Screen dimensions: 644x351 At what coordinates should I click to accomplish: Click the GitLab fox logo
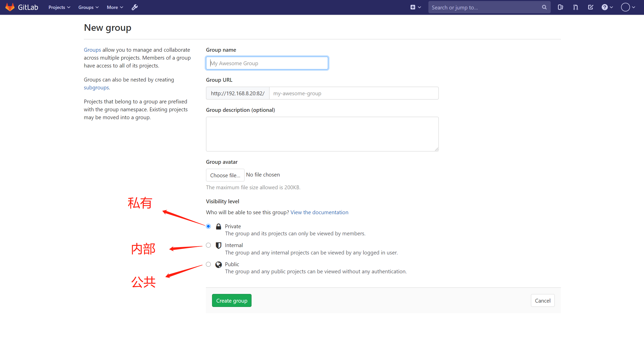click(x=10, y=7)
